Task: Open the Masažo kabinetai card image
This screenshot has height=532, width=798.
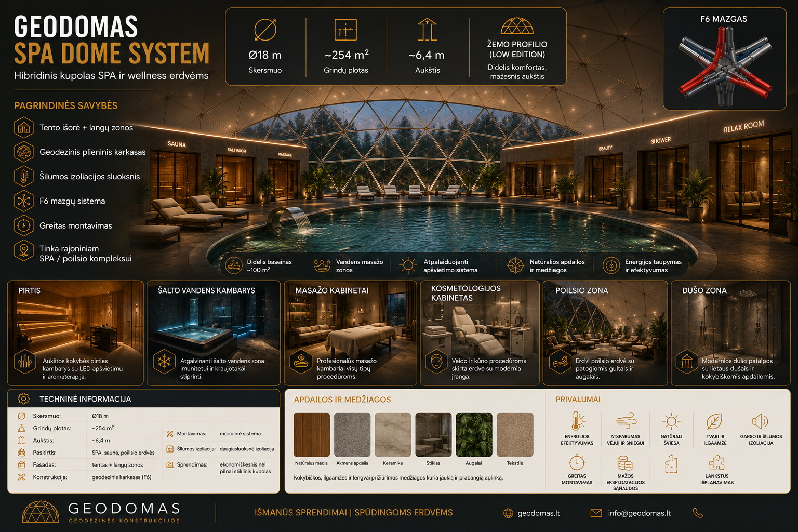Action: click(351, 333)
